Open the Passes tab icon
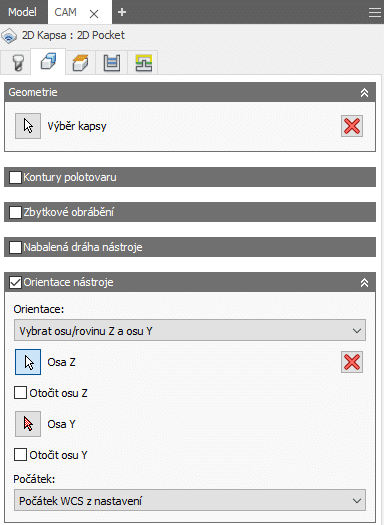This screenshot has width=384, height=525. coord(112,63)
